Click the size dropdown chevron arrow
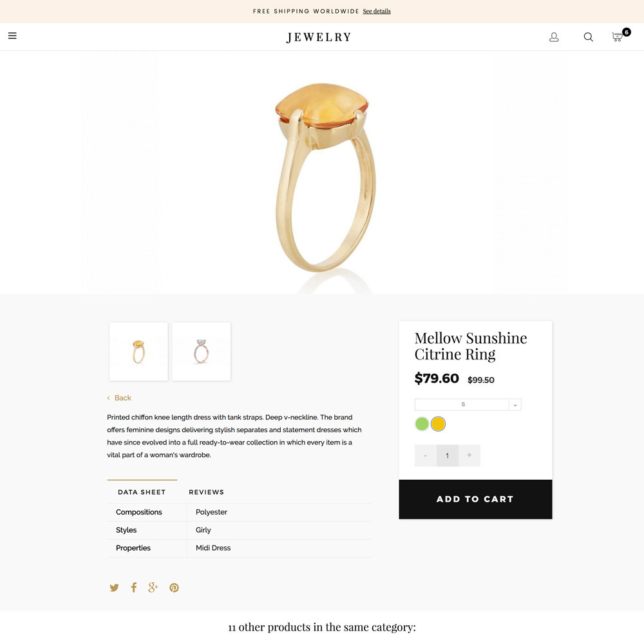 pyautogui.click(x=515, y=405)
